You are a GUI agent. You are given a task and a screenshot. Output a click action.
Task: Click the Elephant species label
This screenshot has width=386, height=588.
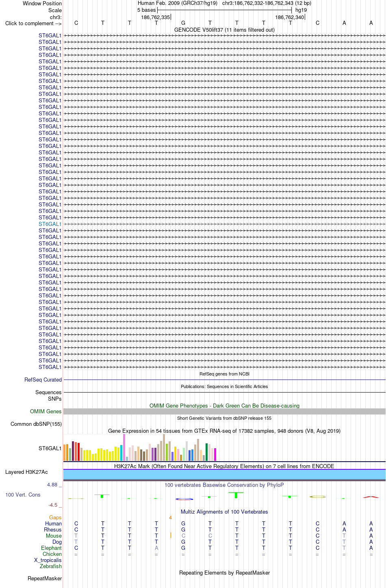click(x=51, y=548)
